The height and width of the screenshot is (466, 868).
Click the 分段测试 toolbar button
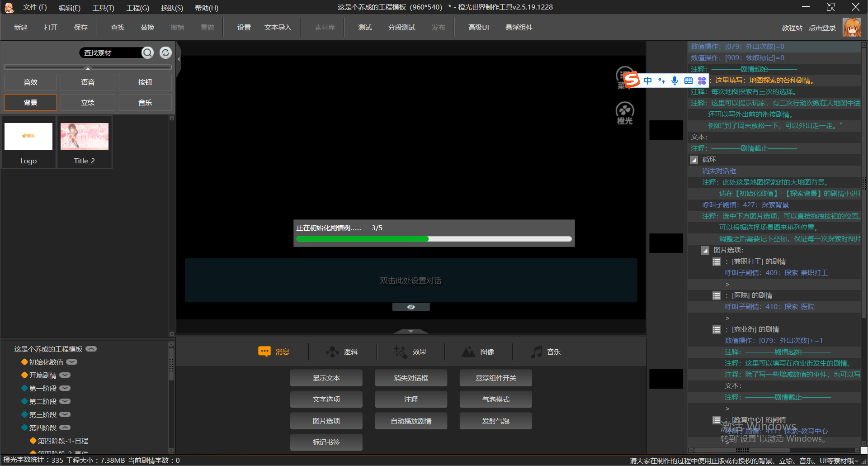(401, 28)
